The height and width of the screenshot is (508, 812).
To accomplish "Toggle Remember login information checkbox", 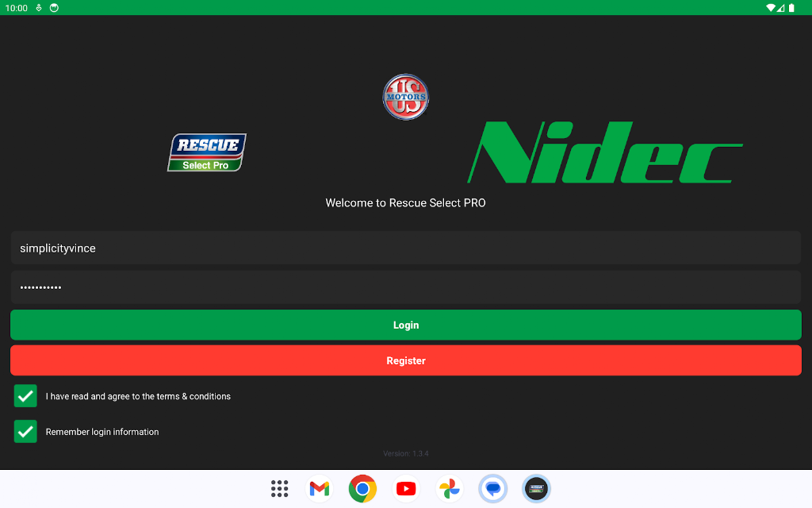I will [x=25, y=431].
